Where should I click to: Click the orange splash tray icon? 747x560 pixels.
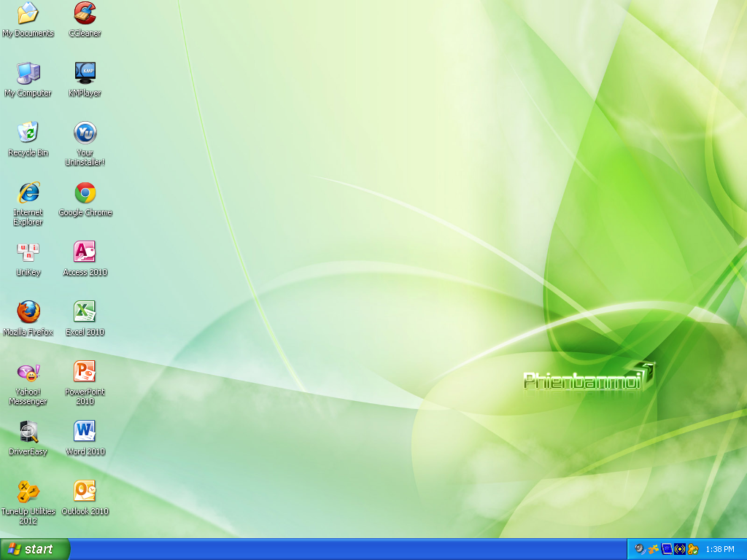click(653, 549)
